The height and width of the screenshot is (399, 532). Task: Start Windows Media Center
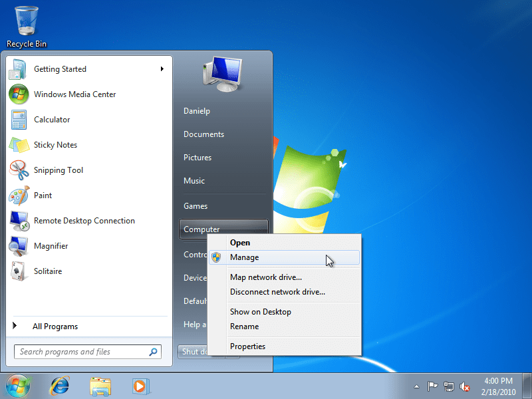[74, 94]
